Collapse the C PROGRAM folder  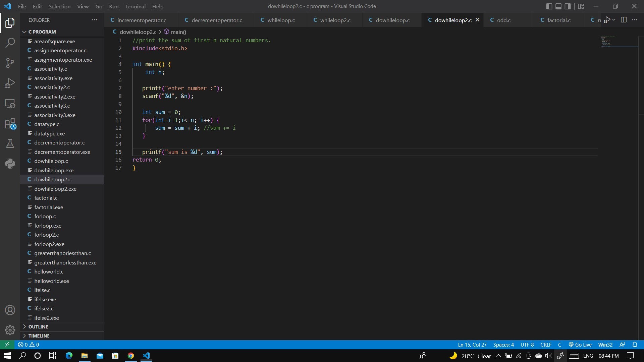[x=42, y=32]
